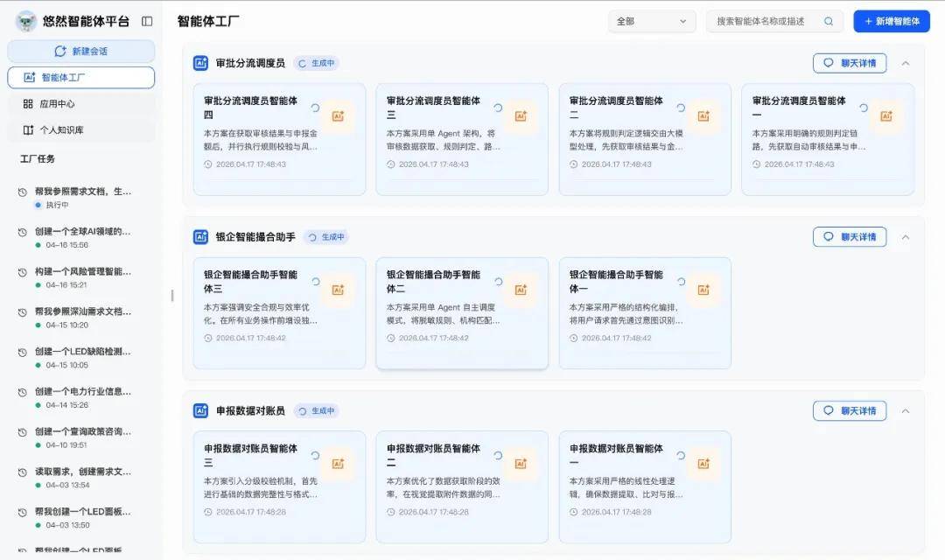Click the sidebar collapse icon beside platform title
945x560 pixels.
(147, 21)
